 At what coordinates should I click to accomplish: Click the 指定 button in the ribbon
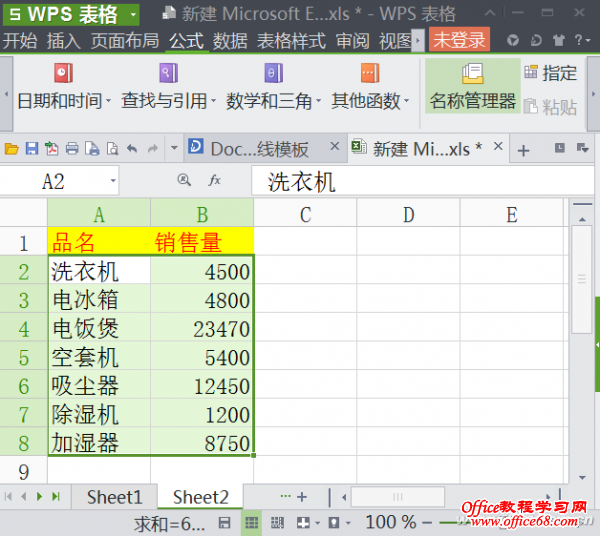(x=550, y=73)
